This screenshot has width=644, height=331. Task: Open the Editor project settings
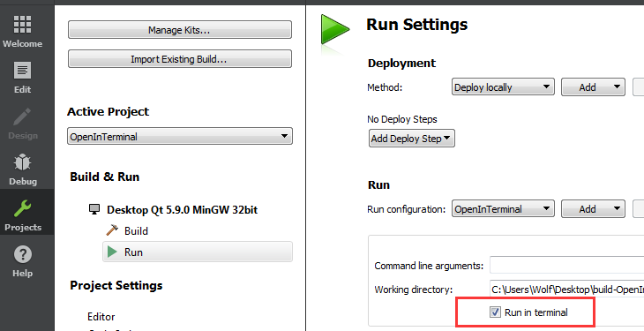[101, 317]
